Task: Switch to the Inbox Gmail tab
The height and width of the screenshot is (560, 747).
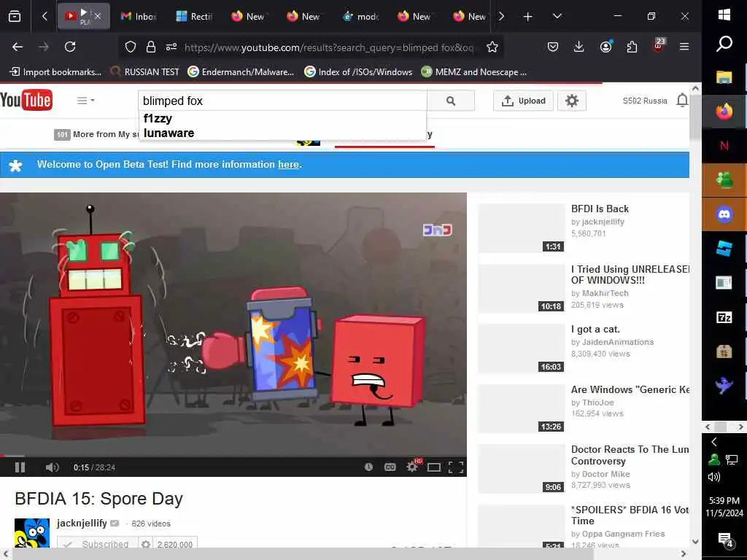Action: coord(138,17)
